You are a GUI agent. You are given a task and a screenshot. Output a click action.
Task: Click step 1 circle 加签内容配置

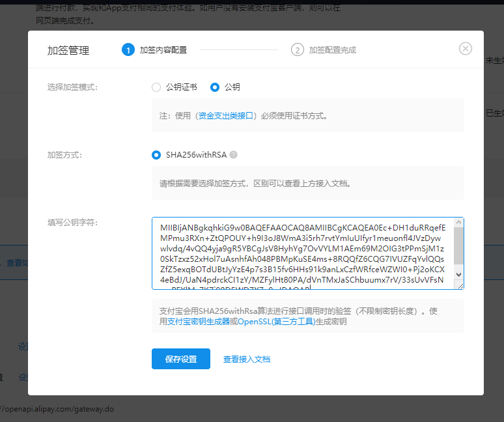coord(128,49)
